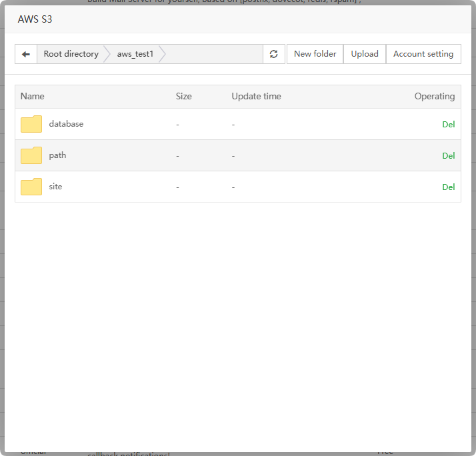
Task: Delete the site folder
Action: click(x=448, y=187)
